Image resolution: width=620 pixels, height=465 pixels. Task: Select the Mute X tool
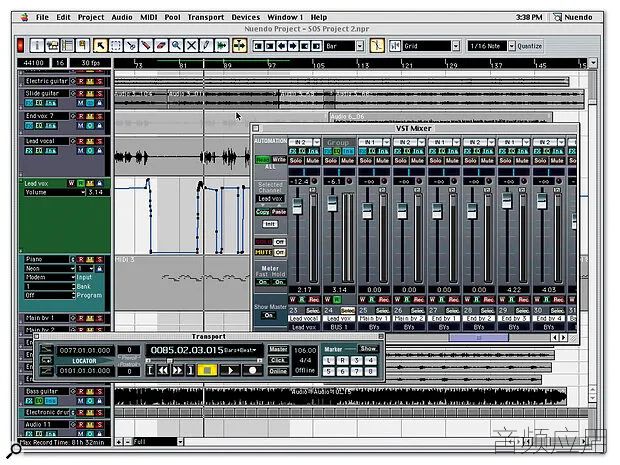point(191,46)
